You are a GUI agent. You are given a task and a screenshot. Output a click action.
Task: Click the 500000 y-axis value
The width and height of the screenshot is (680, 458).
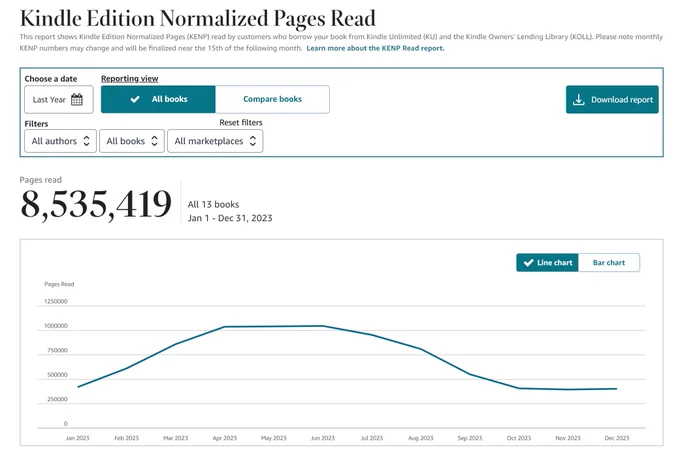tap(57, 375)
